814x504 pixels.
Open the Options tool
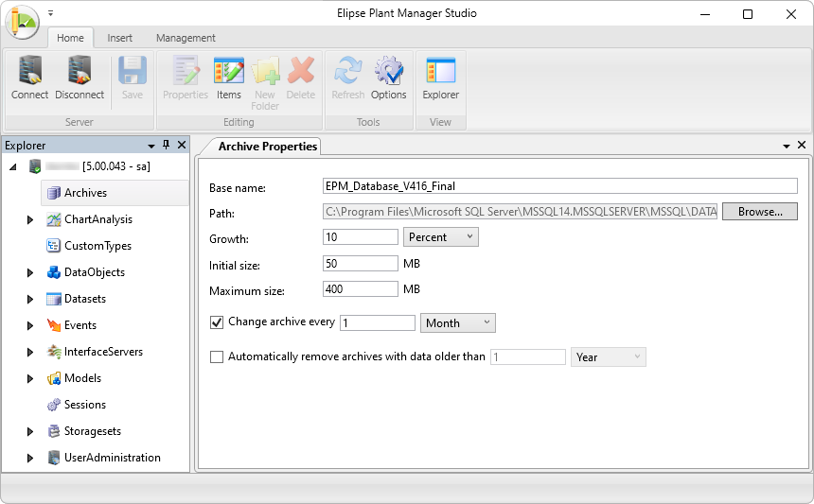tap(388, 78)
